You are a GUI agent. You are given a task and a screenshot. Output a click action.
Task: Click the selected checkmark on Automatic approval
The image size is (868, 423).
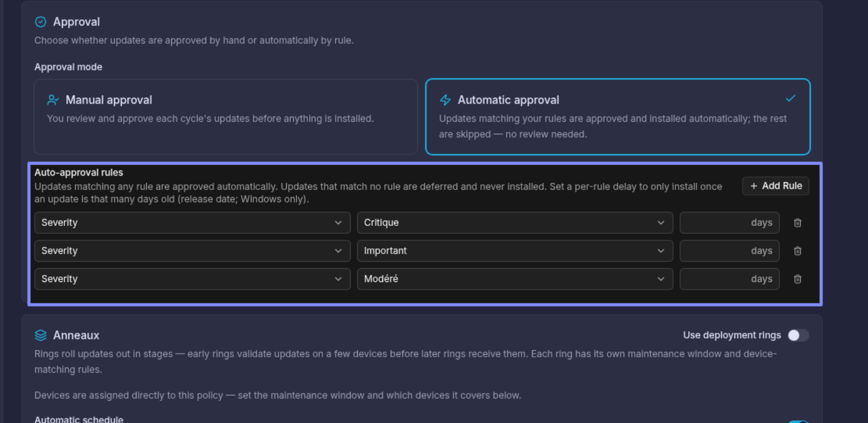click(791, 98)
